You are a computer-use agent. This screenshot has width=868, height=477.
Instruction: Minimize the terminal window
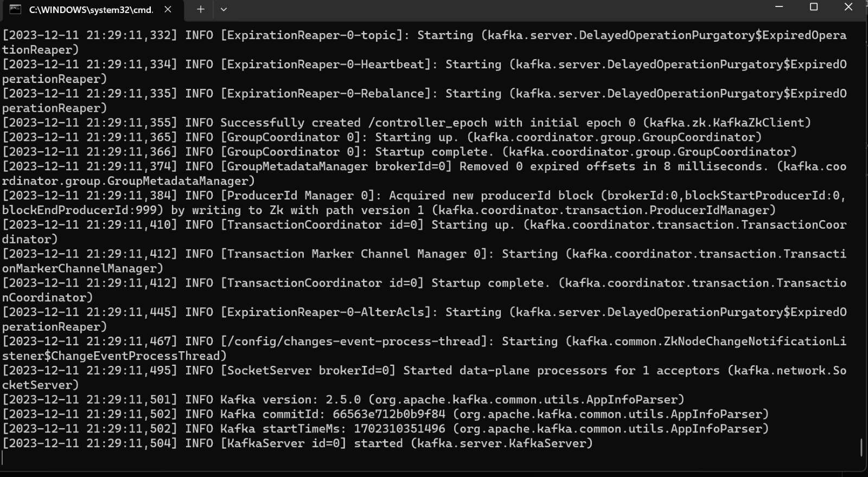pos(779,7)
